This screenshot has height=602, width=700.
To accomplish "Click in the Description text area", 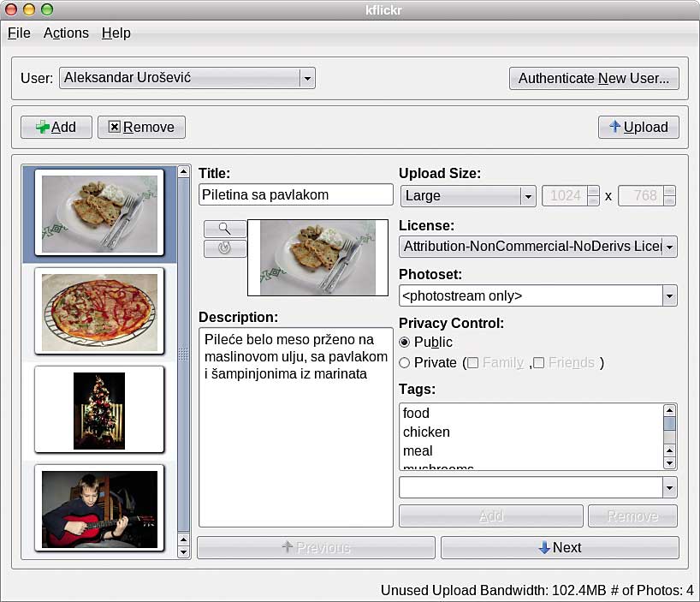I will click(x=295, y=427).
